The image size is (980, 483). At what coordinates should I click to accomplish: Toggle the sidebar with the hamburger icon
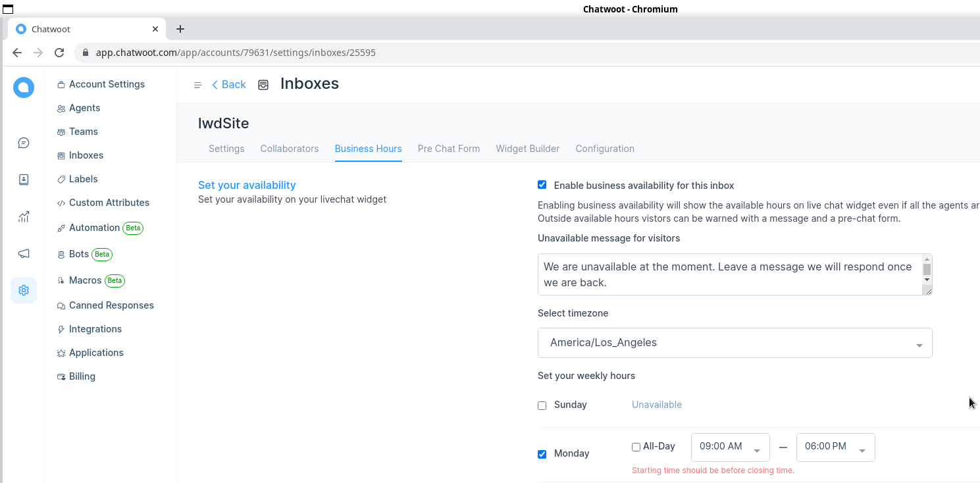(x=197, y=84)
